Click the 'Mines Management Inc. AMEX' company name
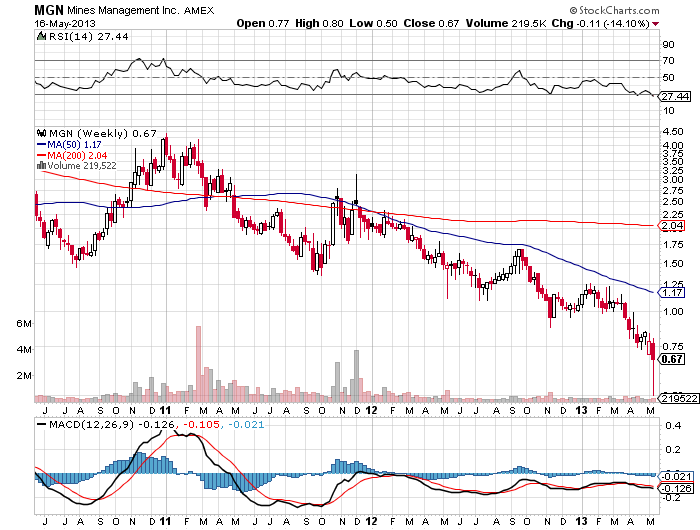This screenshot has width=700, height=530. tap(141, 10)
